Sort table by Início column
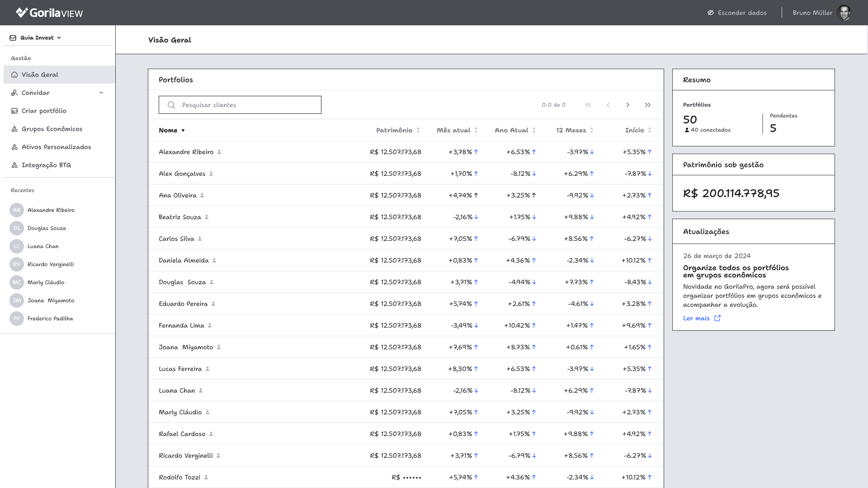The width and height of the screenshot is (868, 488). click(638, 130)
